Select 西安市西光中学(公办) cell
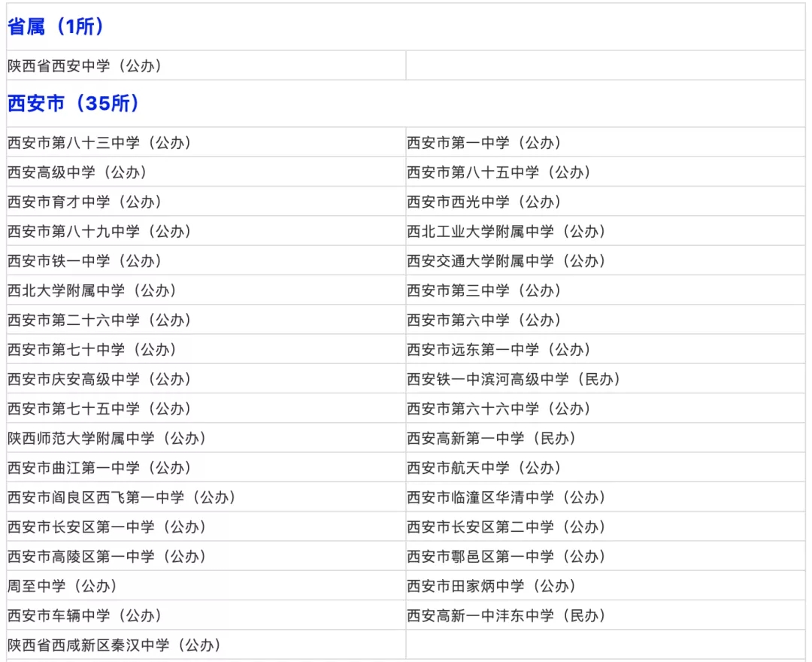The image size is (812, 662). click(x=605, y=201)
